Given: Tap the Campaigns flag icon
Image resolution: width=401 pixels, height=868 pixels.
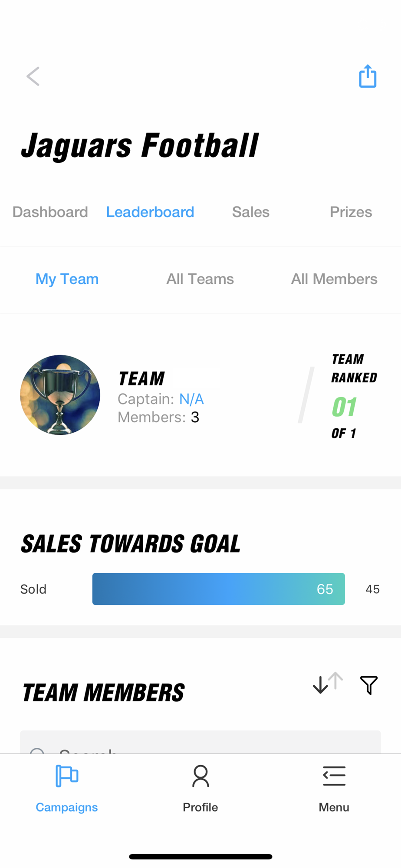Looking at the screenshot, I should coord(67,776).
